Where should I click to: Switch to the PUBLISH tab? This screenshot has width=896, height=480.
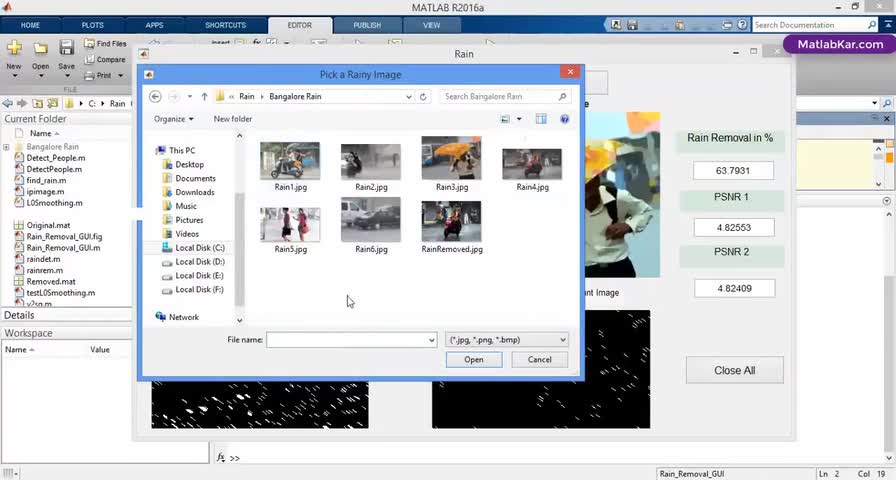tap(367, 25)
